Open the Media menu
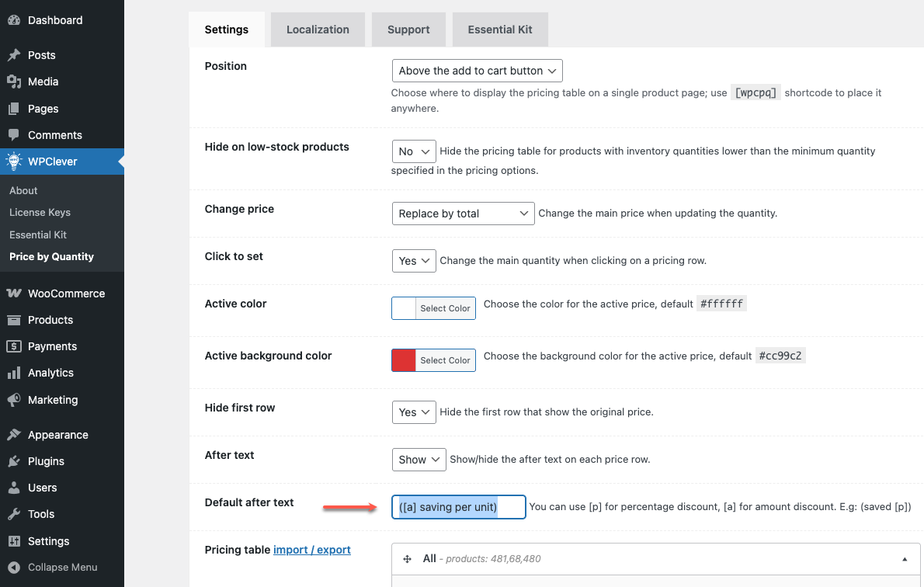 coord(62,82)
